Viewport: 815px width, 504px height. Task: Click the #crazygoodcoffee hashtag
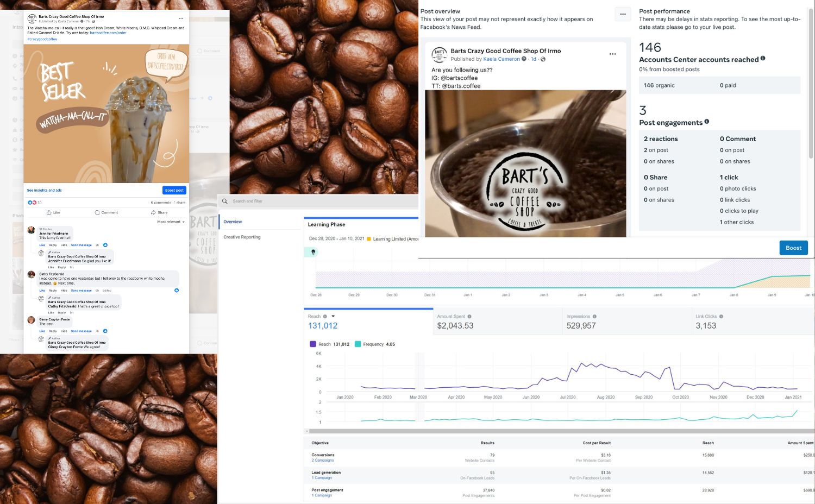pyautogui.click(x=42, y=39)
